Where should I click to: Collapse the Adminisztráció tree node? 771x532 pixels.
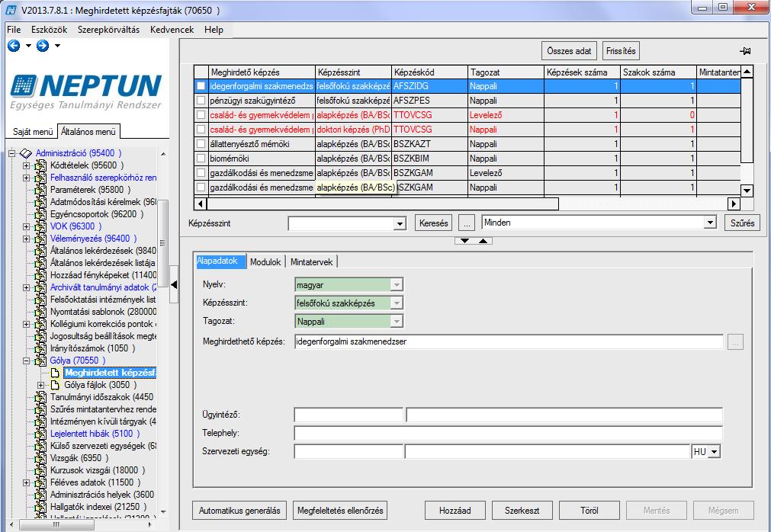(x=12, y=154)
